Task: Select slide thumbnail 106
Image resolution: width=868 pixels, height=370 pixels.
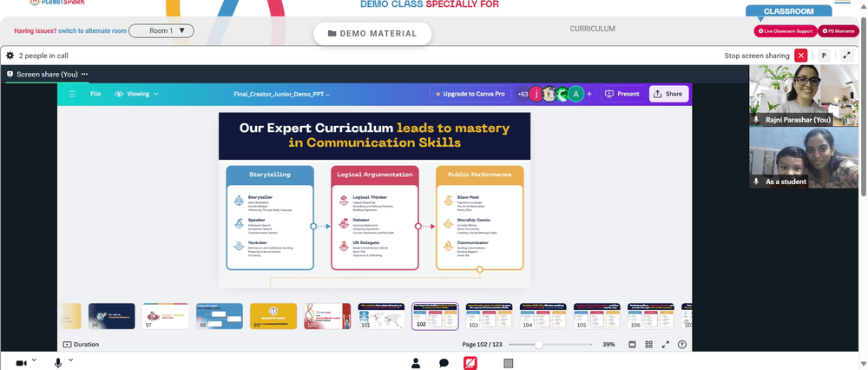Action: [x=650, y=316]
